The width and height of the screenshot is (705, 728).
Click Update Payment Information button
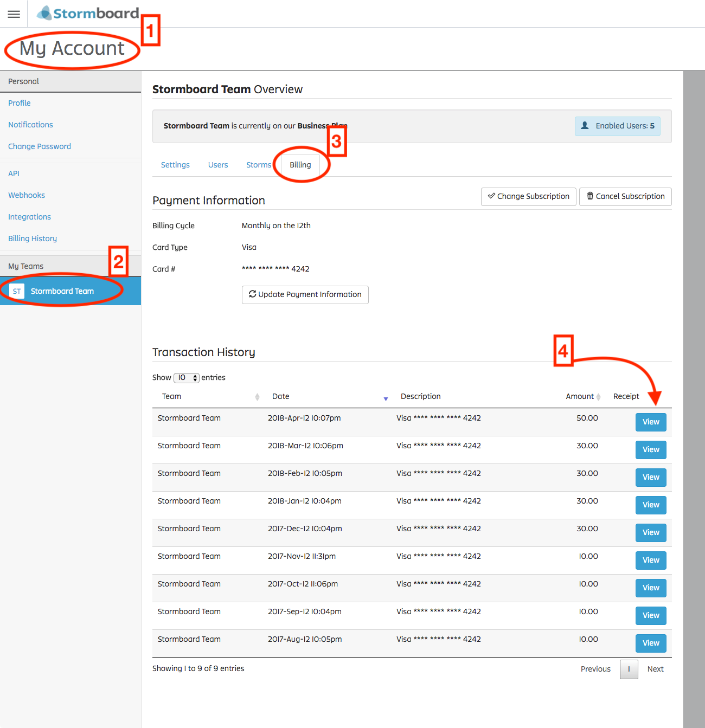305,295
